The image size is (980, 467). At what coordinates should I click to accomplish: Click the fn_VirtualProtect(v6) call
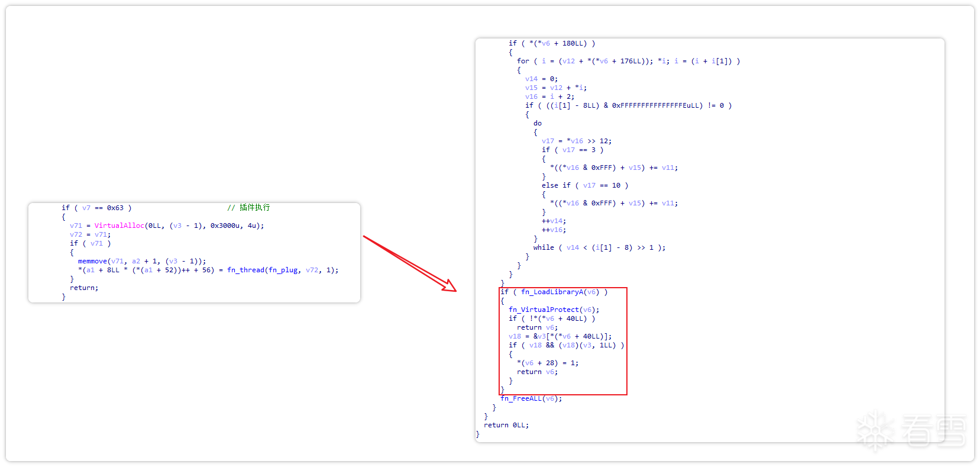coord(554,310)
